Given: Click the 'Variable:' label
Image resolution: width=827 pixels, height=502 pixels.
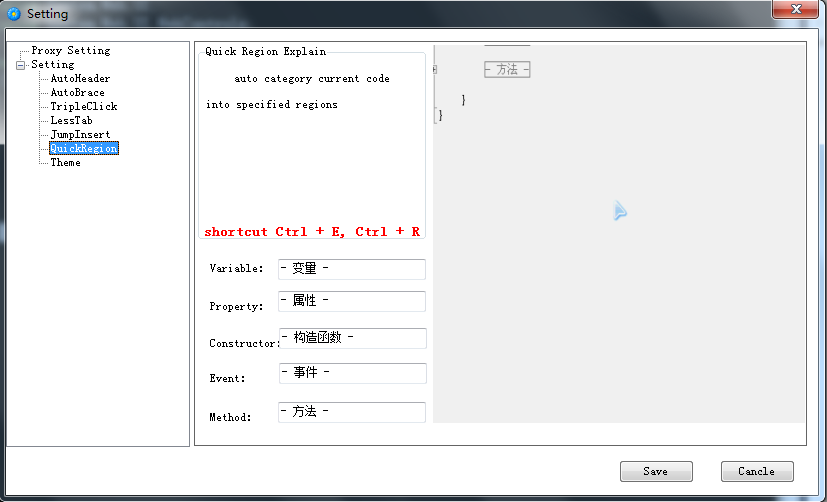Looking at the screenshot, I should (236, 268).
